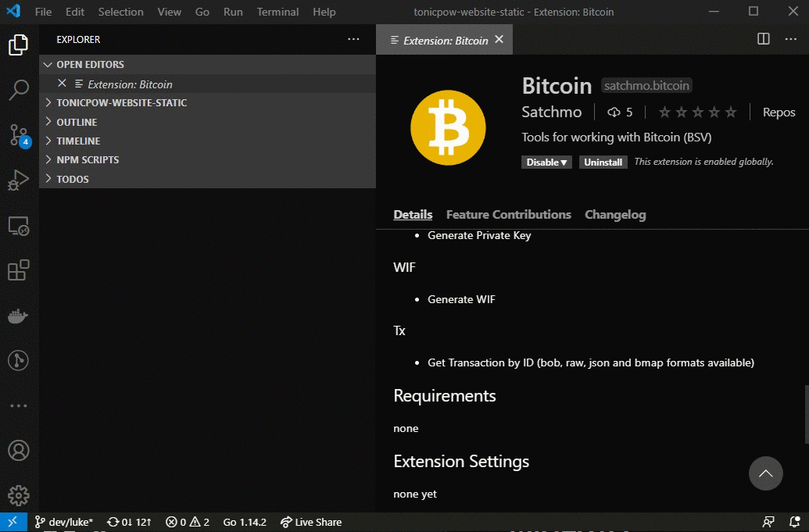Click the VS Code logo icon
The width and height of the screenshot is (809, 532).
click(x=14, y=11)
